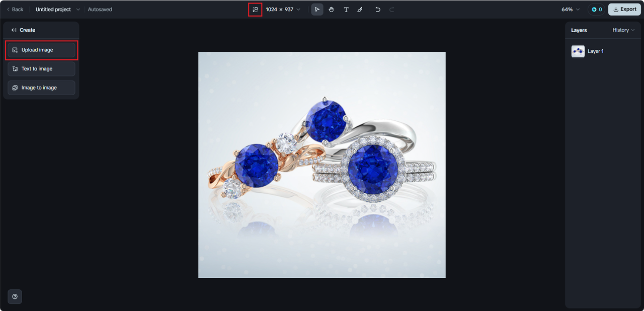Screen dimensions: 644x311
Task: Go back using the Back button
Action: pyautogui.click(x=15, y=10)
